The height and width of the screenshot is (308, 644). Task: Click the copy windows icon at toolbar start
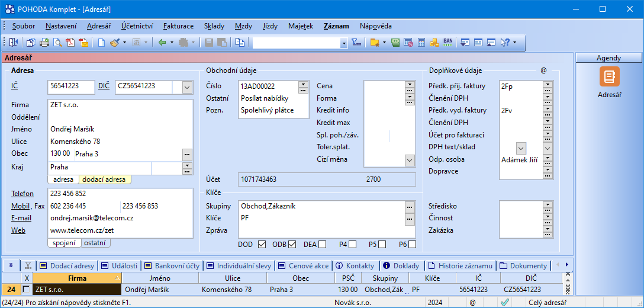click(x=31, y=42)
